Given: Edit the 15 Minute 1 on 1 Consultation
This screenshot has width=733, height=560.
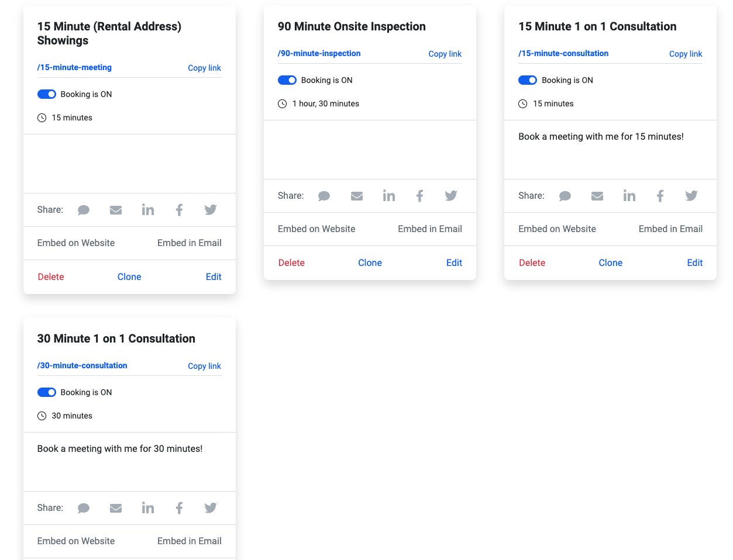Looking at the screenshot, I should [x=694, y=263].
